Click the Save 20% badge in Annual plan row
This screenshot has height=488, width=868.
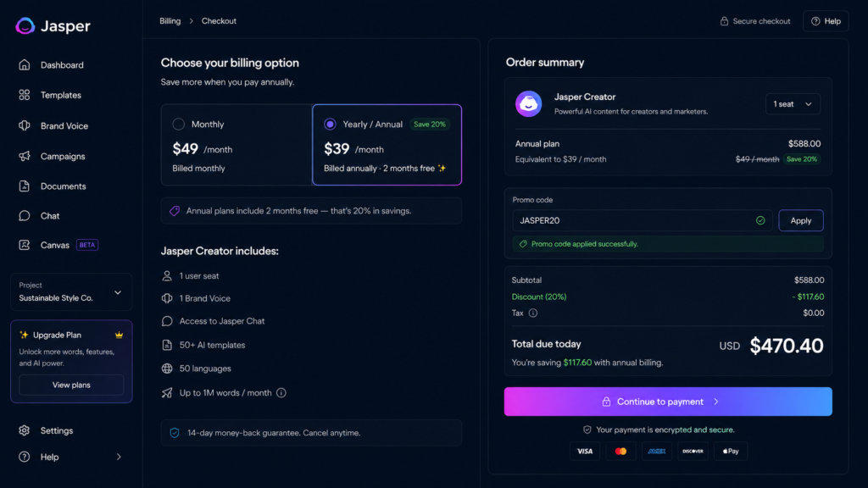click(802, 159)
